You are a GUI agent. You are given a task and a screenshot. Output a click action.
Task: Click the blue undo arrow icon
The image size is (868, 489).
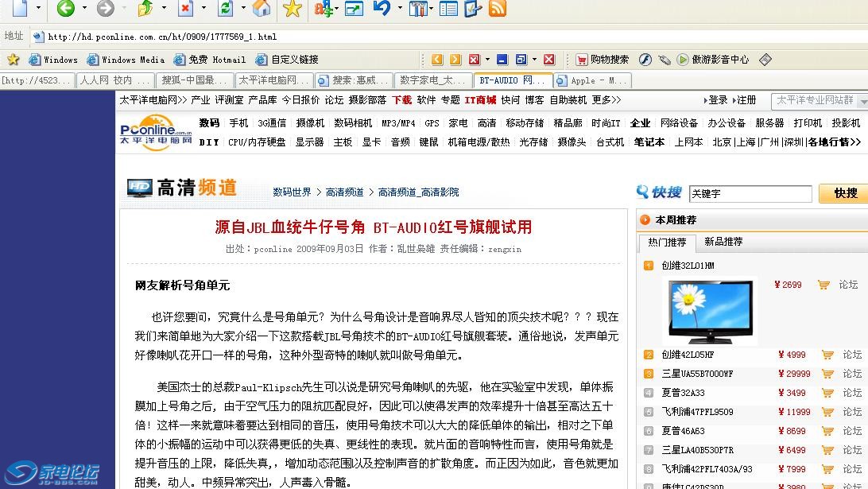click(382, 8)
